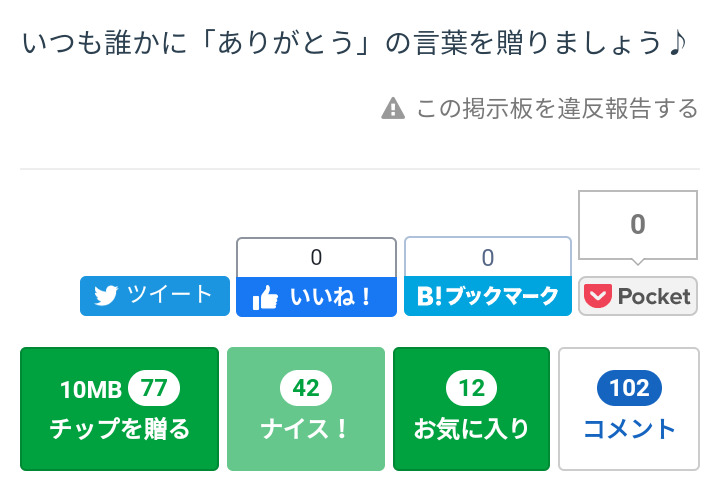Click the warning triangle report icon
The image size is (720, 493).
click(393, 108)
